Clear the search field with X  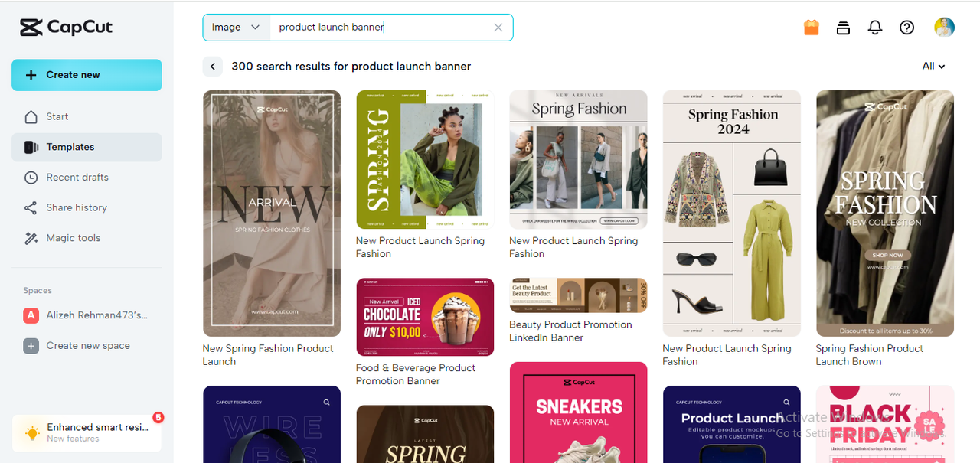click(498, 28)
